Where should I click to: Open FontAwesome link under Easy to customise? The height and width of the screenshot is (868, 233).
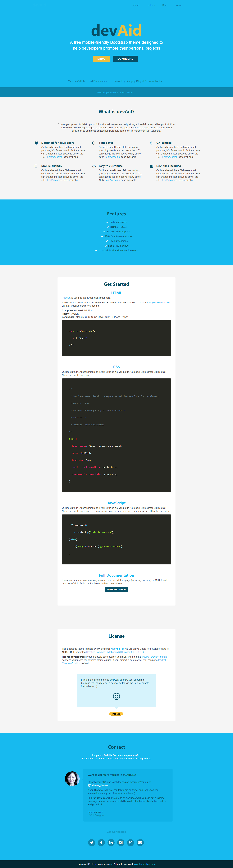(112, 180)
